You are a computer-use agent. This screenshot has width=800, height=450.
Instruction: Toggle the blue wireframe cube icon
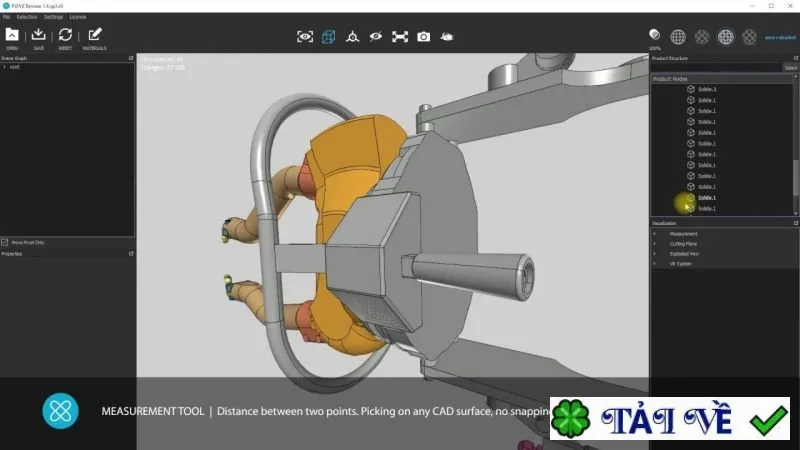(x=329, y=37)
